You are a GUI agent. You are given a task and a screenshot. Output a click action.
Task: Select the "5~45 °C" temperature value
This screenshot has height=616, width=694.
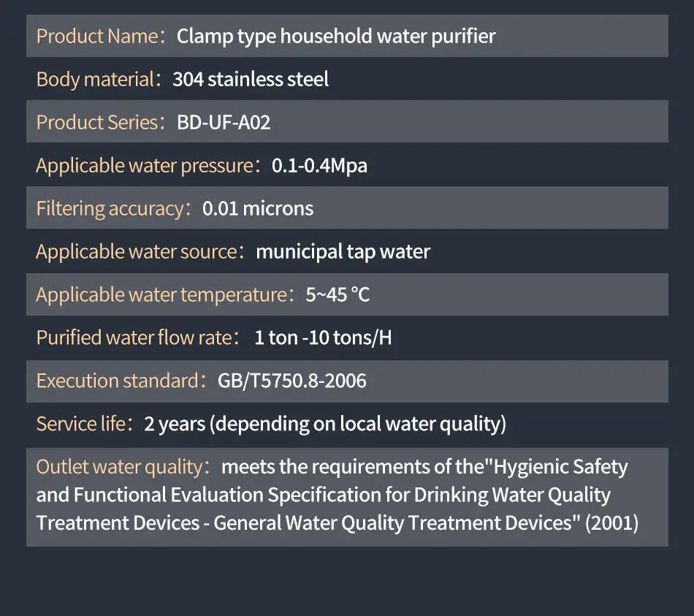pos(338,294)
